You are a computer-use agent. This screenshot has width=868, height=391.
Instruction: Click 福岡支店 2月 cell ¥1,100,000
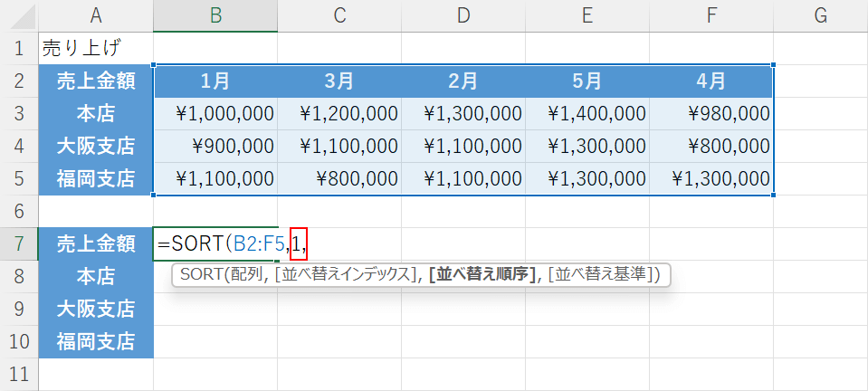(463, 179)
